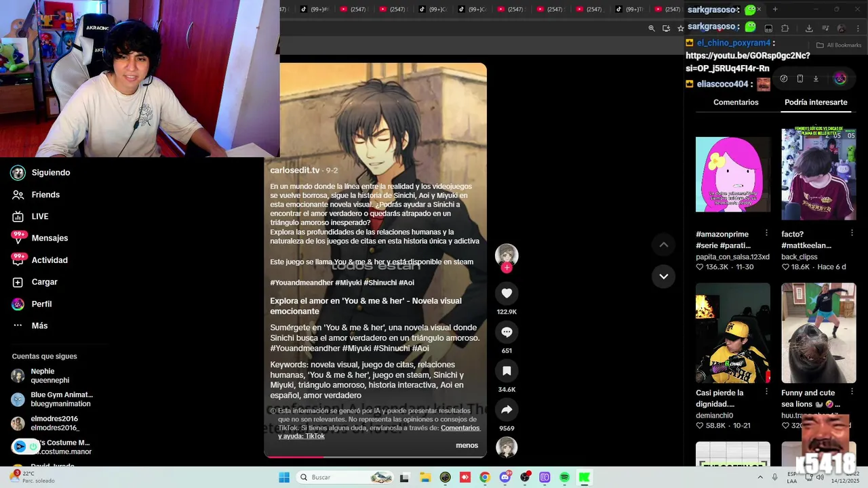Open a new browser tab with plus

[x=775, y=9]
